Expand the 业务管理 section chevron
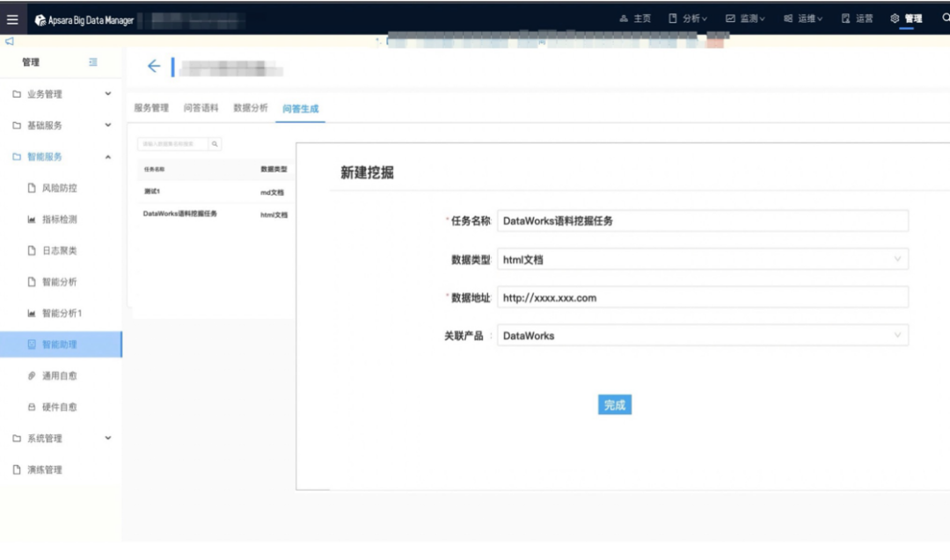 pos(108,94)
